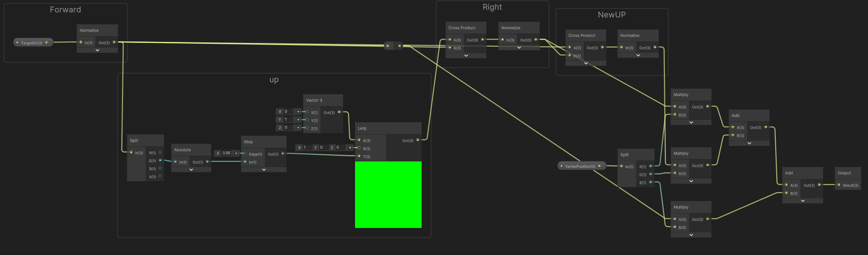Image resolution: width=868 pixels, height=255 pixels.
Task: Toggle chevron under Right group's Normalize node
Action: coord(519,48)
